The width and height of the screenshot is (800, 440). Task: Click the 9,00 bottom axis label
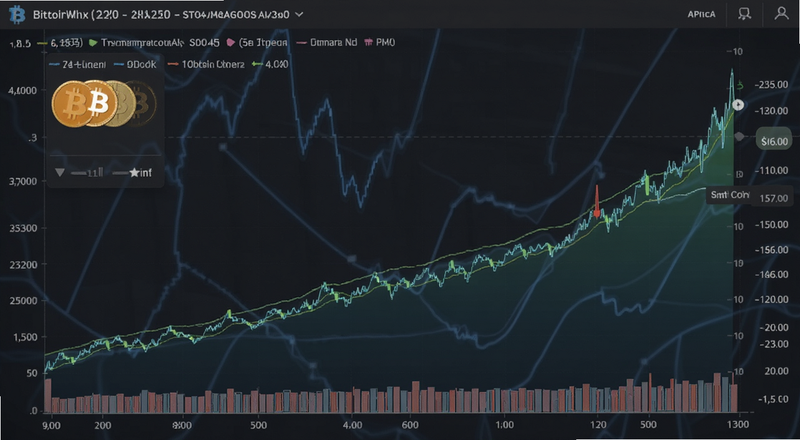[x=51, y=425]
